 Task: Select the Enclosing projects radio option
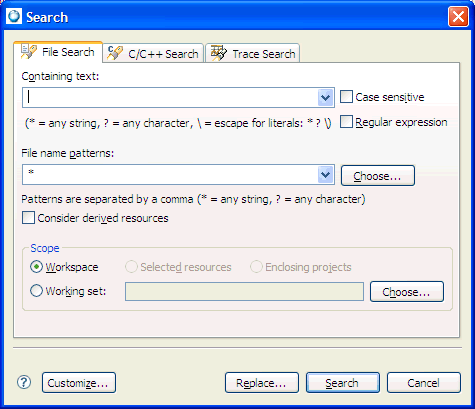click(x=256, y=267)
